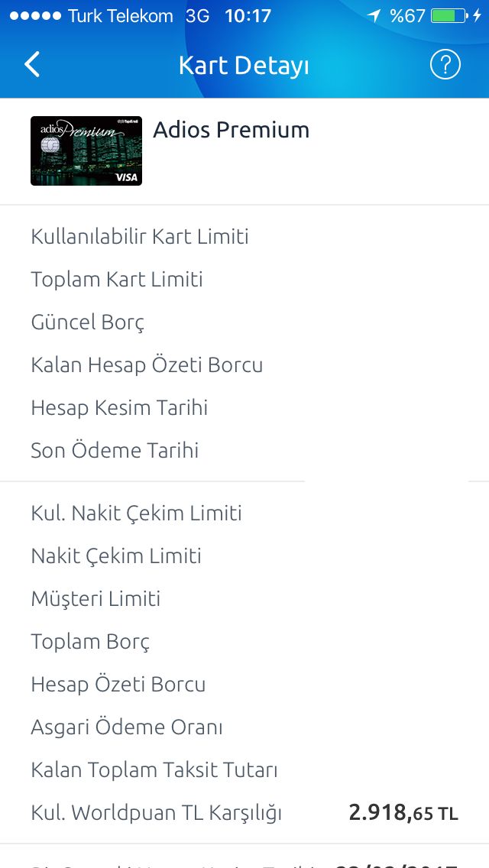Viewport: 489px width, 868px height.
Task: Tap the Müşteri Limiti row
Action: tap(244, 599)
